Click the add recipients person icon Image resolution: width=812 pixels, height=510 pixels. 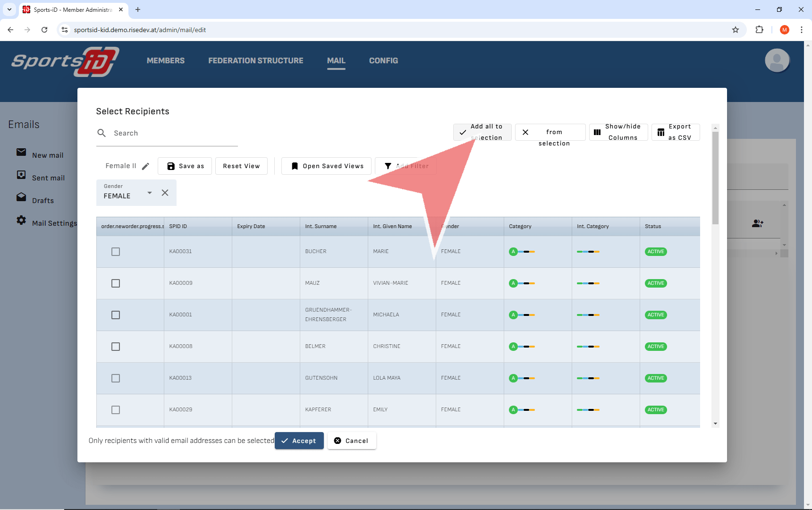757,223
